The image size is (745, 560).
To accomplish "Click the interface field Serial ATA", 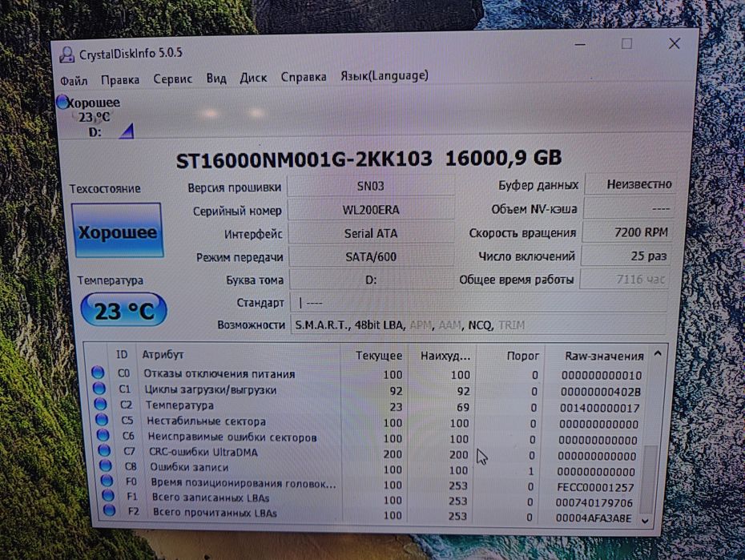I will coord(371,234).
